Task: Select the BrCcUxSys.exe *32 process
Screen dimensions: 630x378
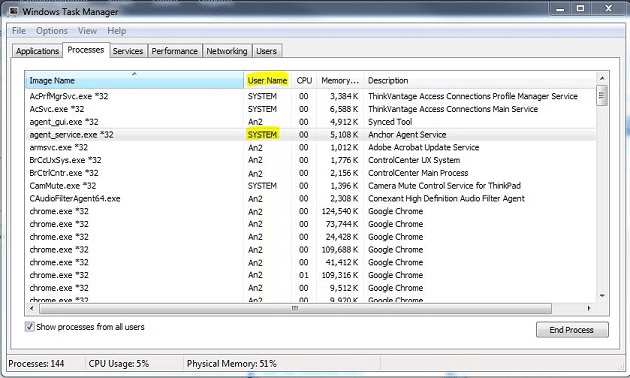Action: pyautogui.click(x=310, y=160)
